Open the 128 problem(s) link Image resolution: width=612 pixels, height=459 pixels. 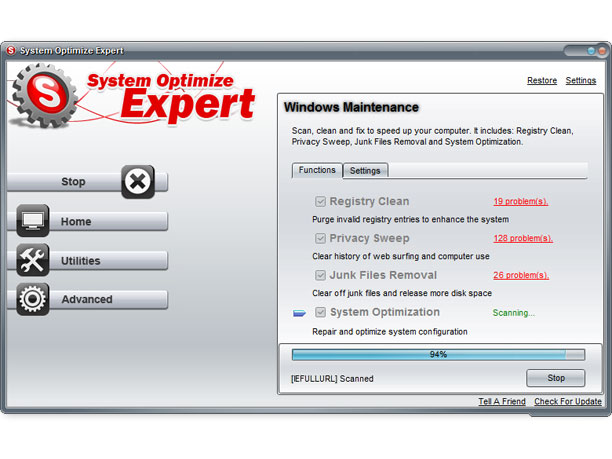[523, 238]
